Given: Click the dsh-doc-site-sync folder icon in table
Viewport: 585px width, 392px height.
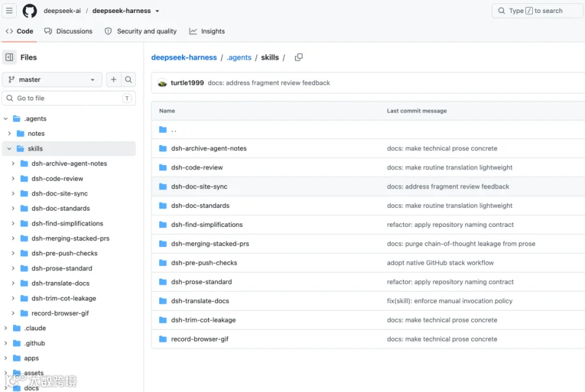Looking at the screenshot, I should pyautogui.click(x=162, y=187).
